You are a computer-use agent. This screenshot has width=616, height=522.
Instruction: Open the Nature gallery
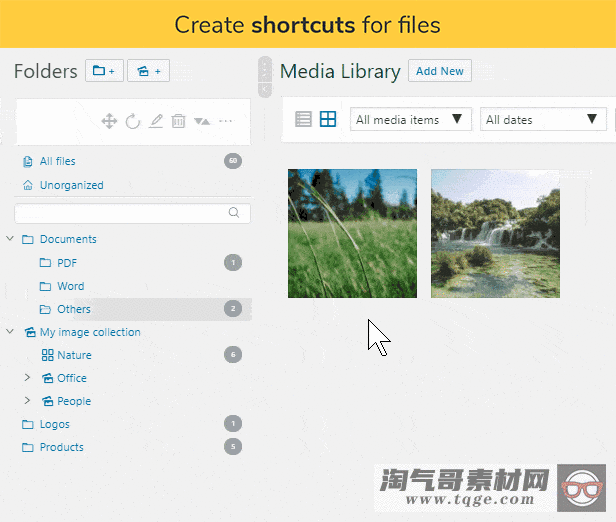pos(74,355)
